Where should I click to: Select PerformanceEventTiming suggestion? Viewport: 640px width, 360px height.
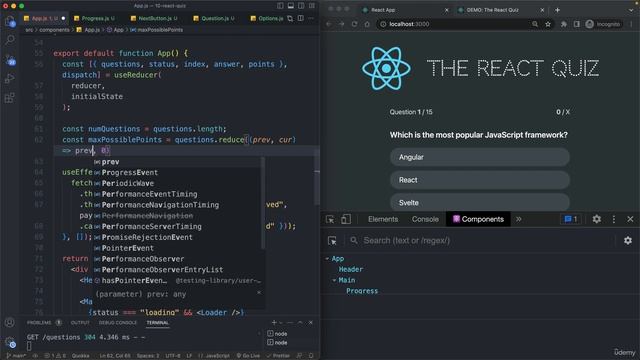point(178,194)
